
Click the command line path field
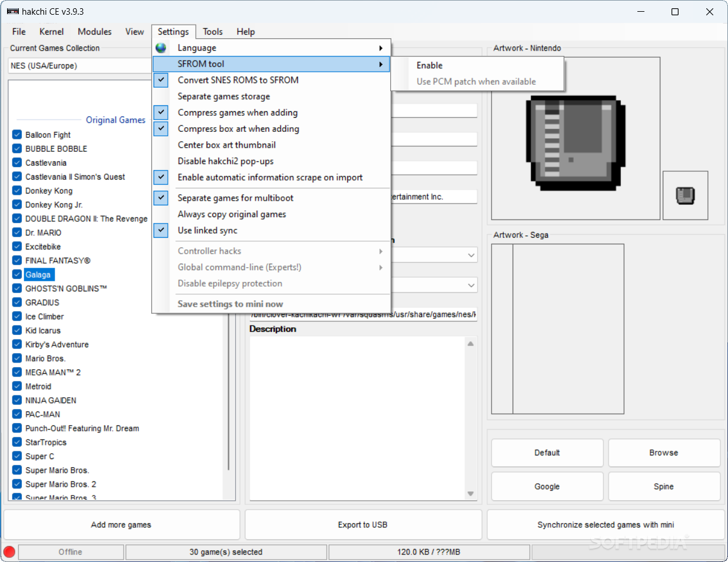coord(363,315)
